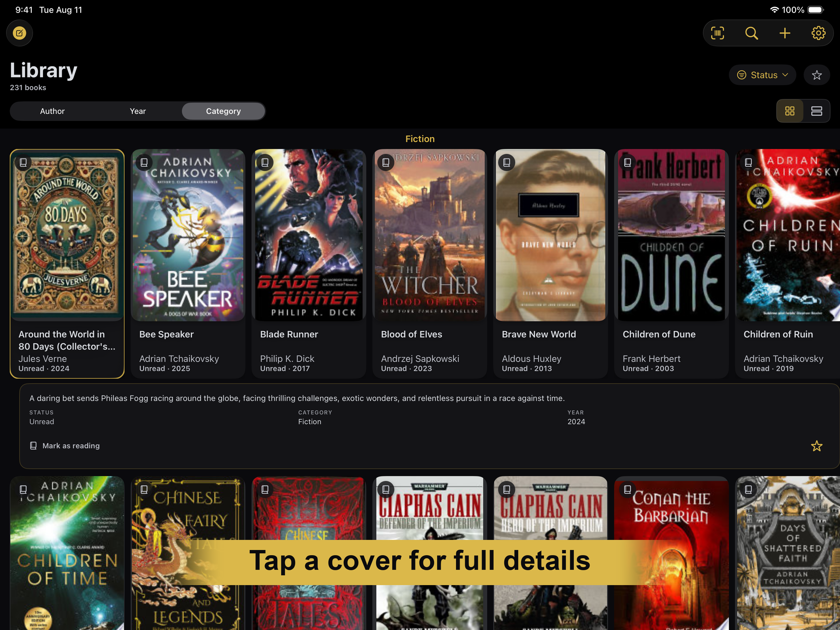Click the Frank Herbert author name
Screen dimensions: 840x630
coord(651,359)
